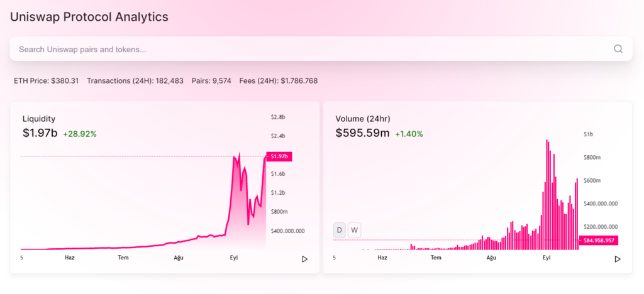The height and width of the screenshot is (294, 644).
Task: Click Ağu on the Volume time axis
Action: coord(491,258)
